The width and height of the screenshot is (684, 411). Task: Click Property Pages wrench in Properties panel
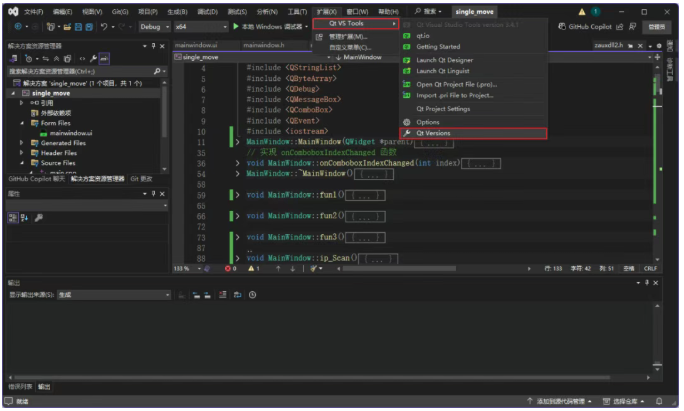tap(39, 218)
